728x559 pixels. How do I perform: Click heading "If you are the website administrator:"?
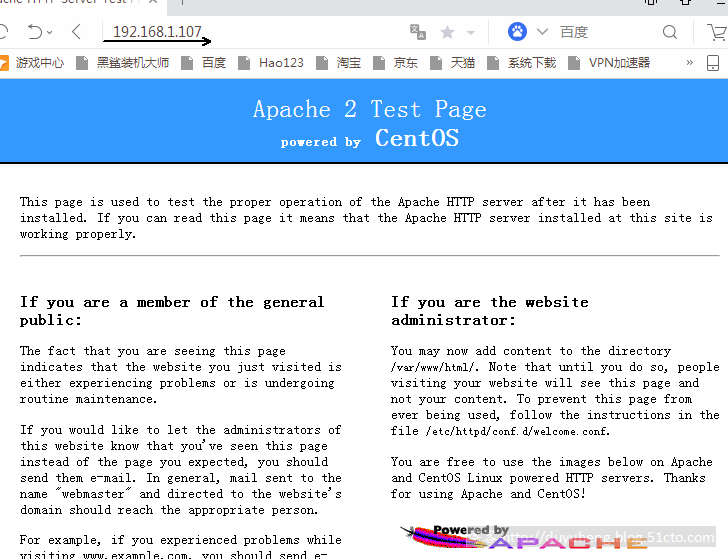490,311
